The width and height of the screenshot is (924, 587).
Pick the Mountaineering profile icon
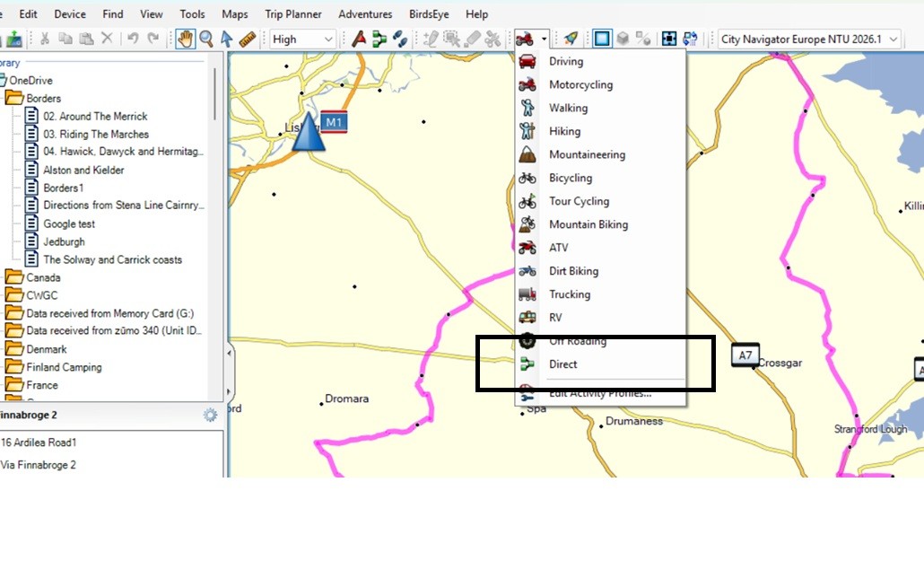tap(527, 154)
